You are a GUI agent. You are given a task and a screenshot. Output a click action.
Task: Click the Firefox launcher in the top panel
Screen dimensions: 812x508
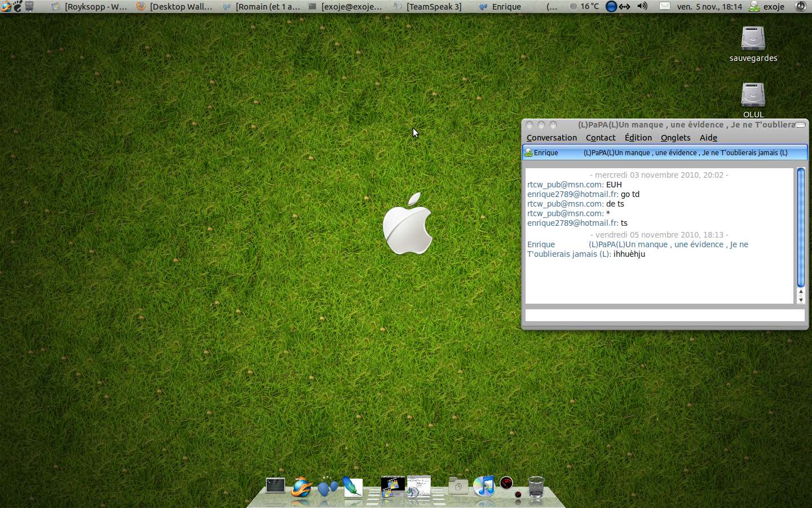coord(6,7)
